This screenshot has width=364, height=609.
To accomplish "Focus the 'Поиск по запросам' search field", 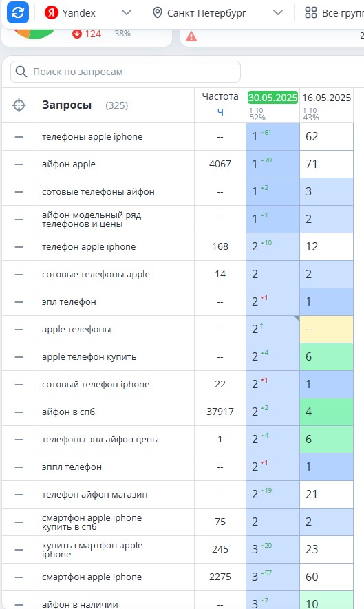I will coord(125,72).
